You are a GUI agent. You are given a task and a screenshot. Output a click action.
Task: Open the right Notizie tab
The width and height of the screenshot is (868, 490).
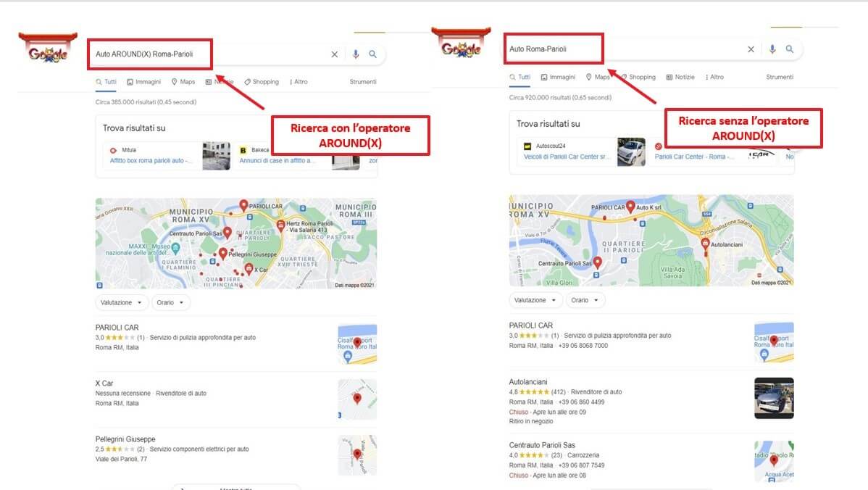(680, 77)
